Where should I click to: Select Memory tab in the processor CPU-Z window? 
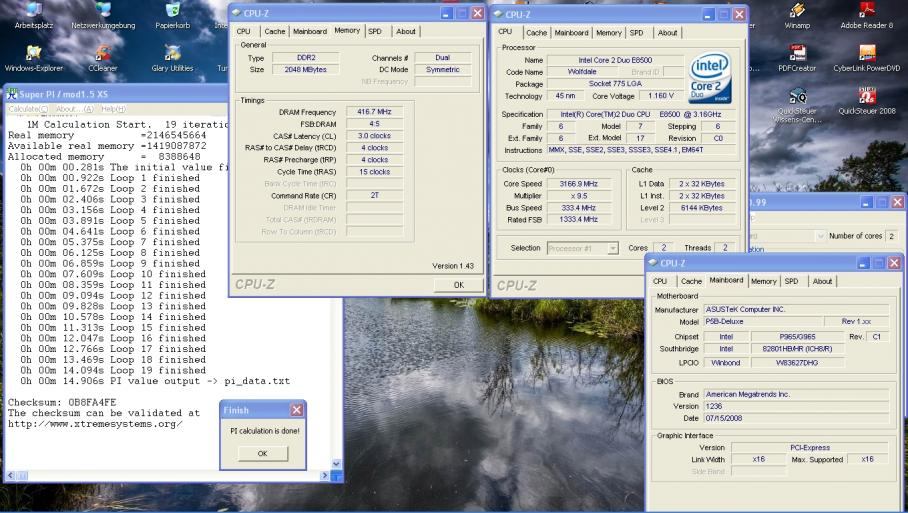point(609,33)
